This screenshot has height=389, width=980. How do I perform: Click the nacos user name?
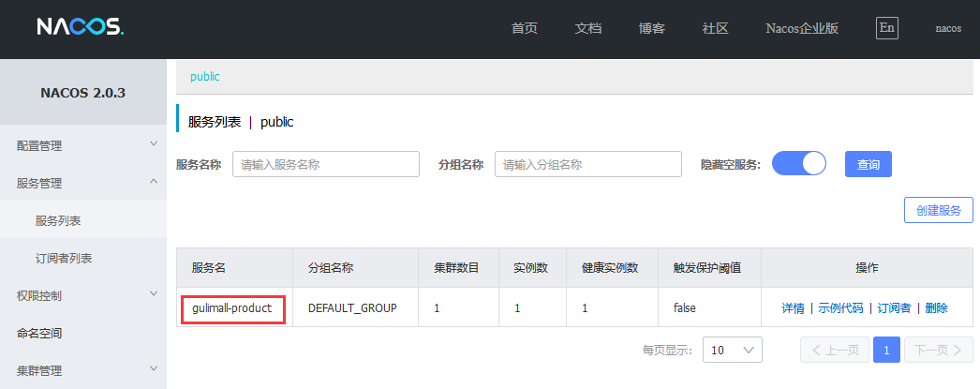948,28
